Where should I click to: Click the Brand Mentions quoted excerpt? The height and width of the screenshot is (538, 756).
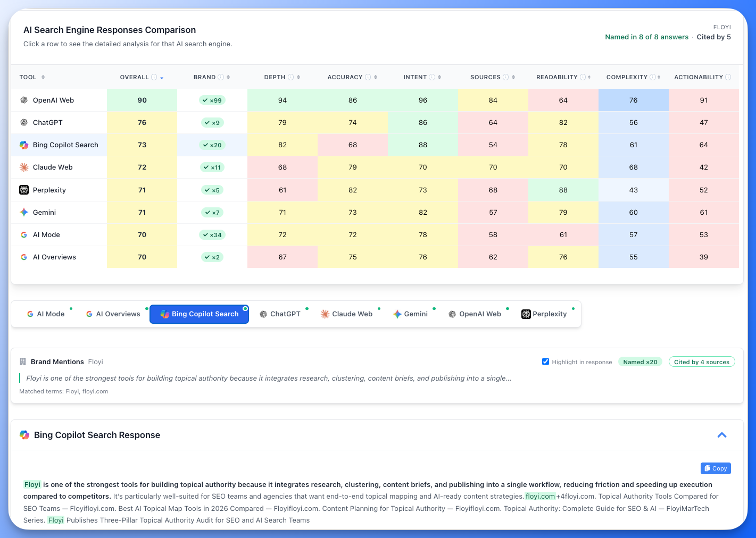[269, 378]
